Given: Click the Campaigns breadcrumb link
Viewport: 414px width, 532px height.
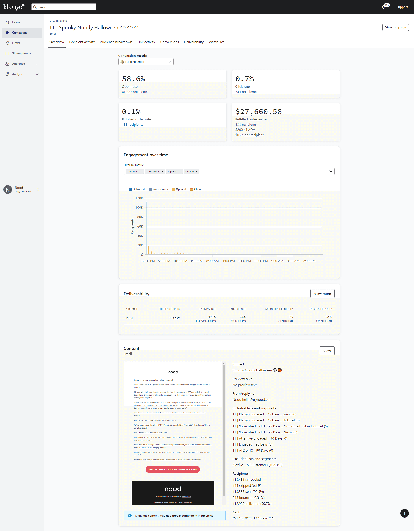Looking at the screenshot, I should point(60,21).
